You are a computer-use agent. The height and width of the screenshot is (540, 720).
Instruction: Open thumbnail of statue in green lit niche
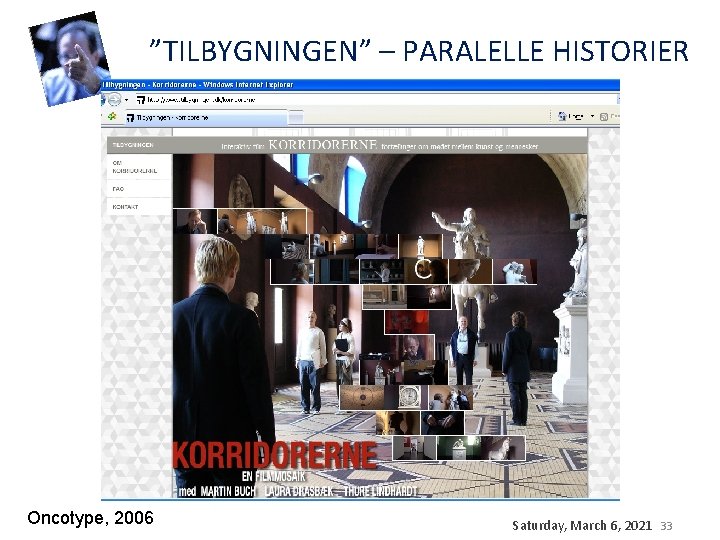[x=458, y=448]
